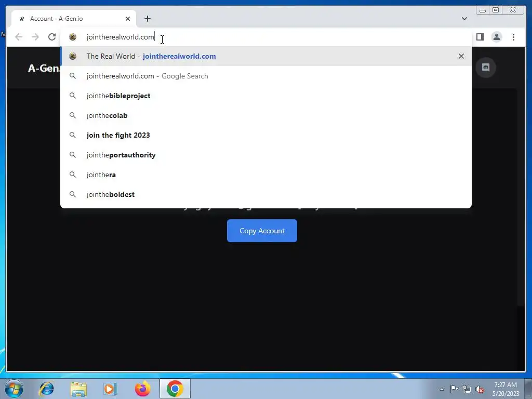Click the Chrome taskbar icon
The width and height of the screenshot is (532, 399).
[x=175, y=389]
